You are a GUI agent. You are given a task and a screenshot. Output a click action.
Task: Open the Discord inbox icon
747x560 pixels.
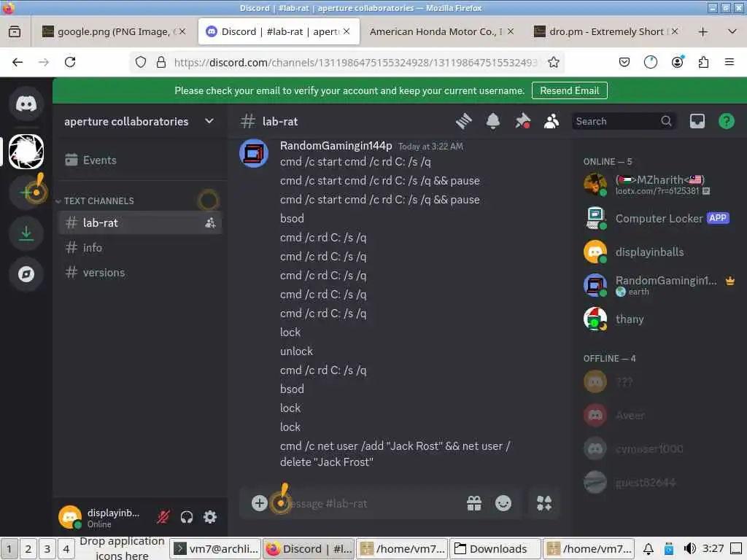tap(697, 122)
